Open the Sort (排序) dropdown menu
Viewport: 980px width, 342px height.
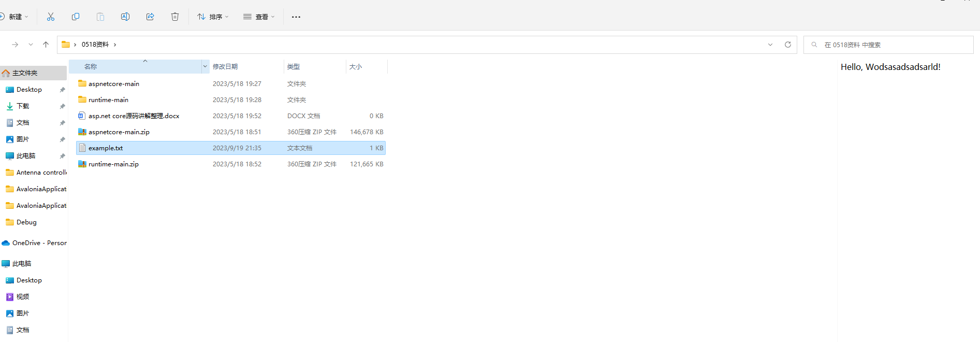[213, 17]
